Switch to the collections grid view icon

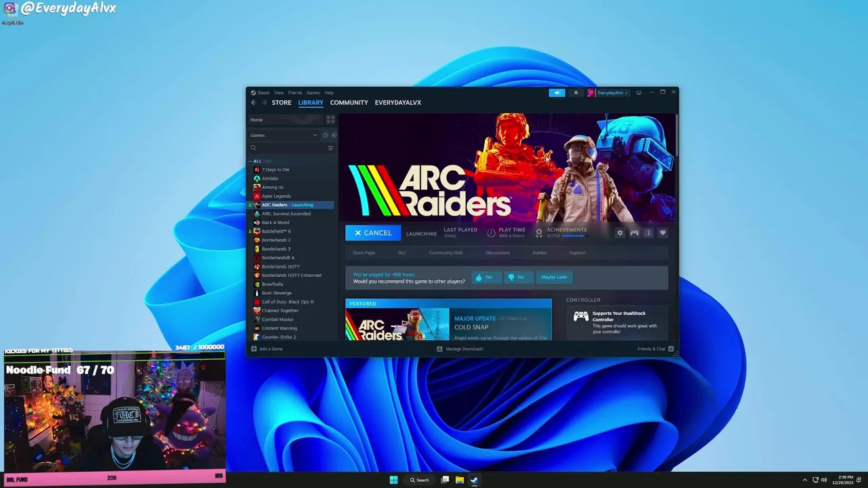pos(330,120)
